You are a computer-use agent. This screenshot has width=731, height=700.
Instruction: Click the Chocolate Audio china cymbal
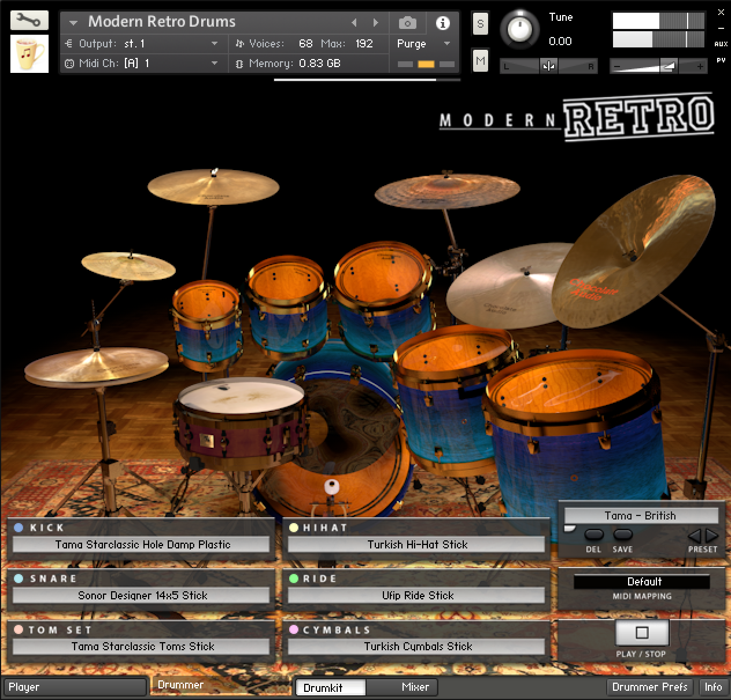click(x=633, y=252)
